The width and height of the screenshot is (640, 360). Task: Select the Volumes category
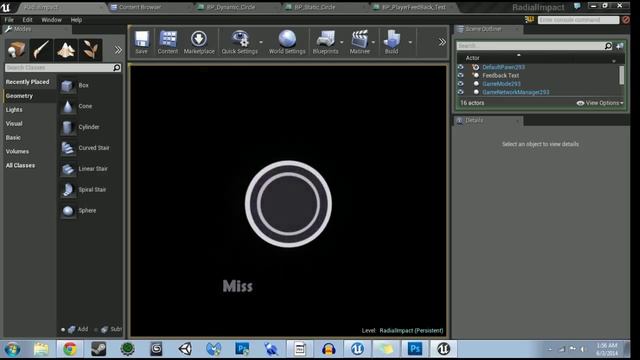[17, 151]
